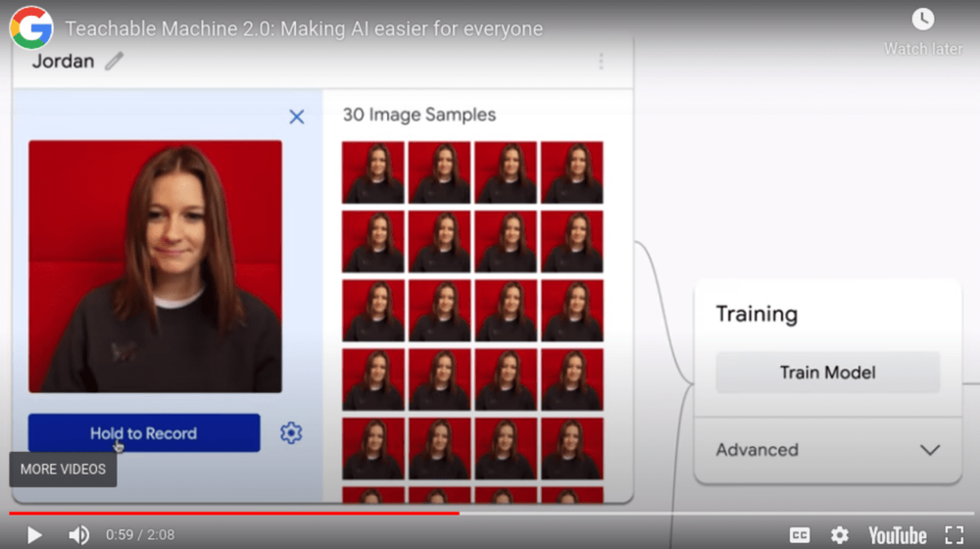The height and width of the screenshot is (549, 980).
Task: Toggle closed captions (CC)
Action: 800,535
